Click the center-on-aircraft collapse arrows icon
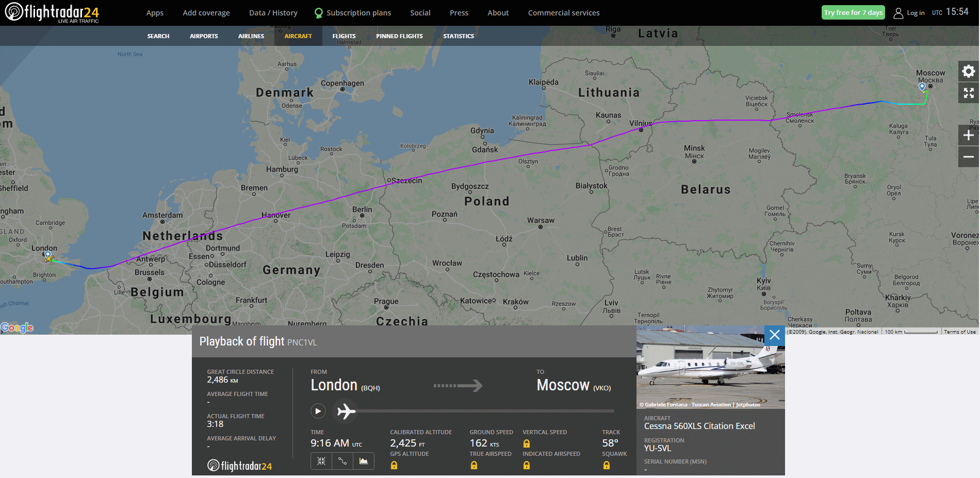Image resolution: width=980 pixels, height=478 pixels. click(x=321, y=461)
